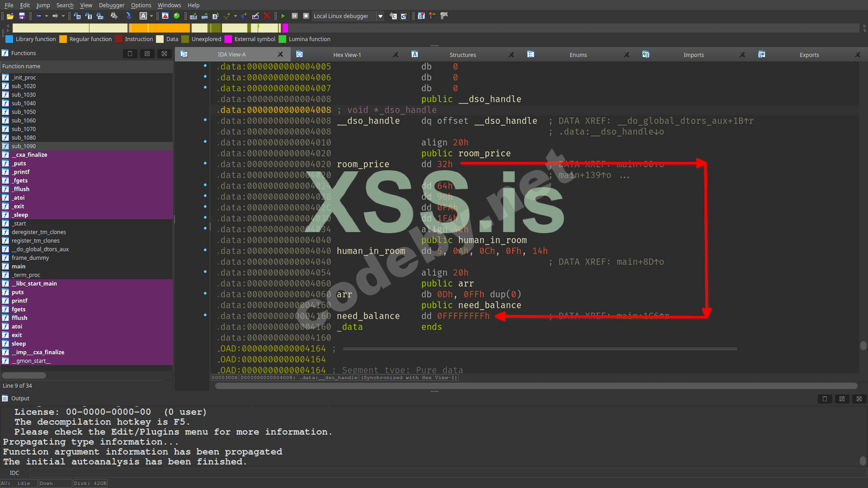Click the human_in_room label in disassembly
Image resolution: width=868 pixels, height=488 pixels.
(371, 251)
